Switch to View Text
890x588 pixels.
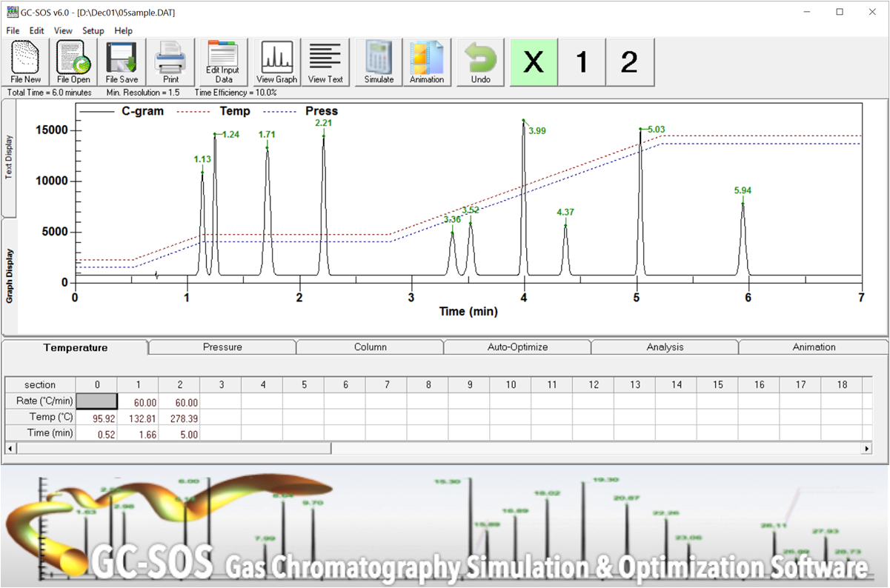(x=325, y=62)
